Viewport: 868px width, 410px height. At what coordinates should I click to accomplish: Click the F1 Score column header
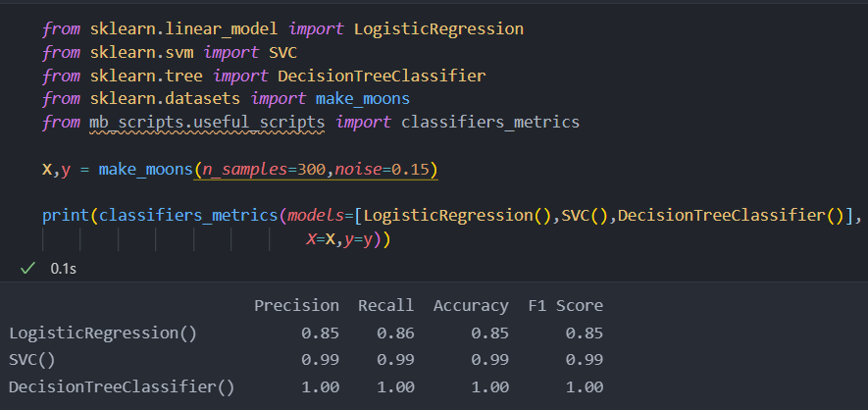pos(565,305)
